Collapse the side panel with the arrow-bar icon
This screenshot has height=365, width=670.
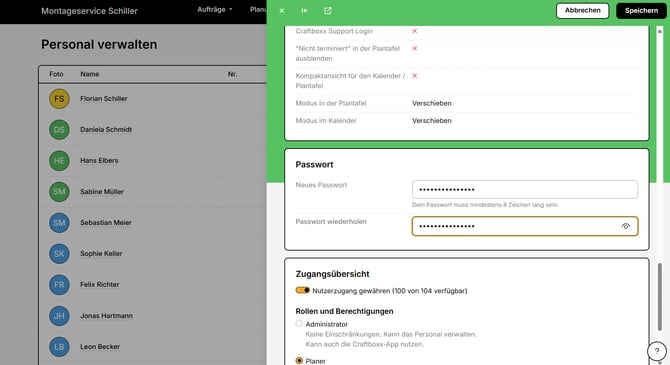pos(305,11)
